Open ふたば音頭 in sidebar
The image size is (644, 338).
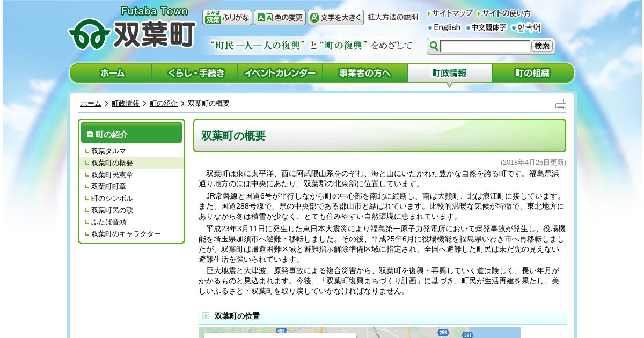point(108,222)
